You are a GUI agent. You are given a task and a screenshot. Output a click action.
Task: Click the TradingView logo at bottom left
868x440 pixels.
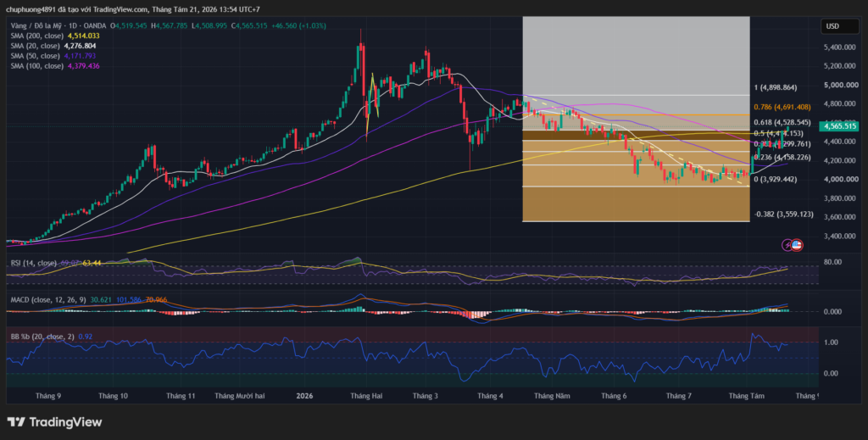pos(54,422)
